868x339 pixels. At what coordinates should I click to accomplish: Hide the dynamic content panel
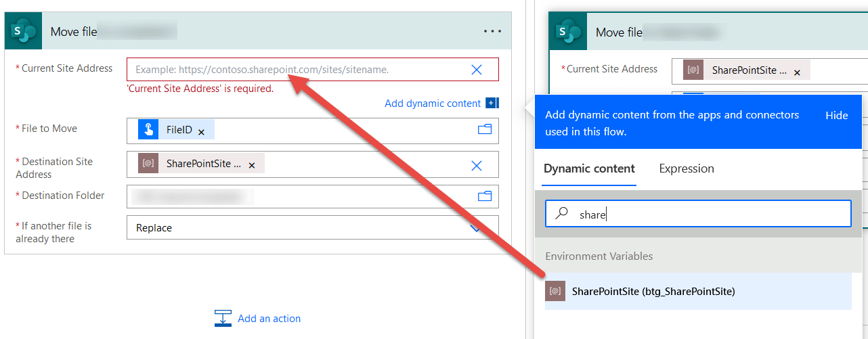836,115
